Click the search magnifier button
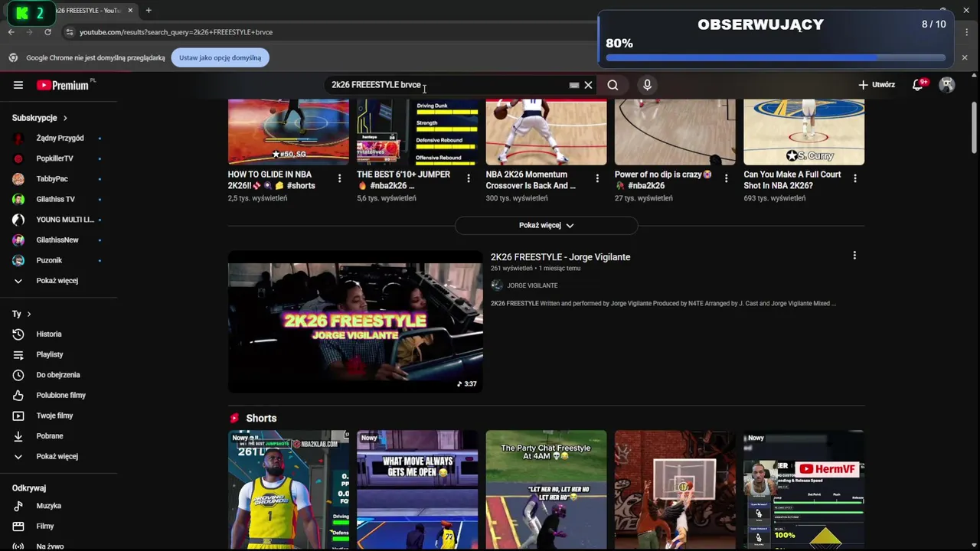The width and height of the screenshot is (980, 551). tap(612, 85)
